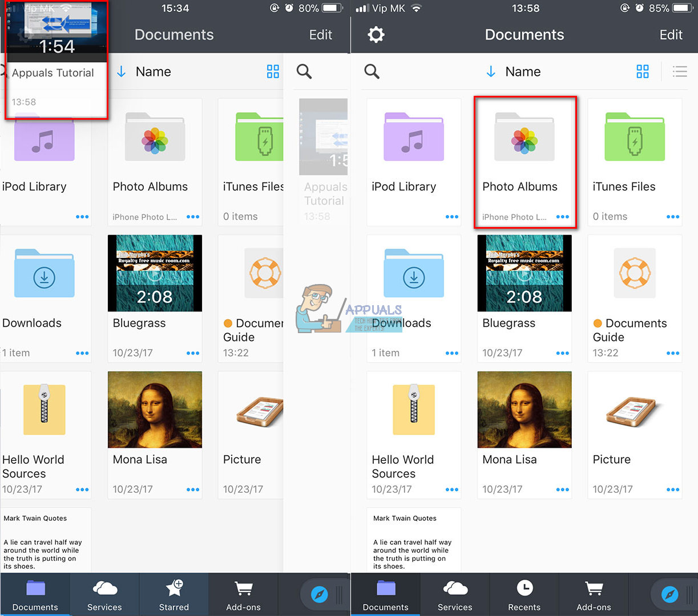
Task: Select Starred tab on left screen
Action: [174, 594]
